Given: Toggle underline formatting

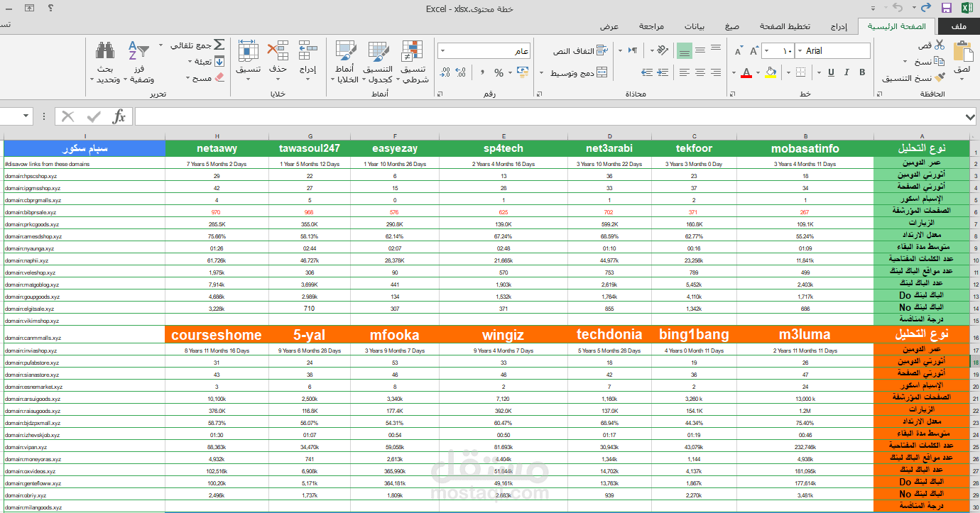Looking at the screenshot, I should (832, 72).
